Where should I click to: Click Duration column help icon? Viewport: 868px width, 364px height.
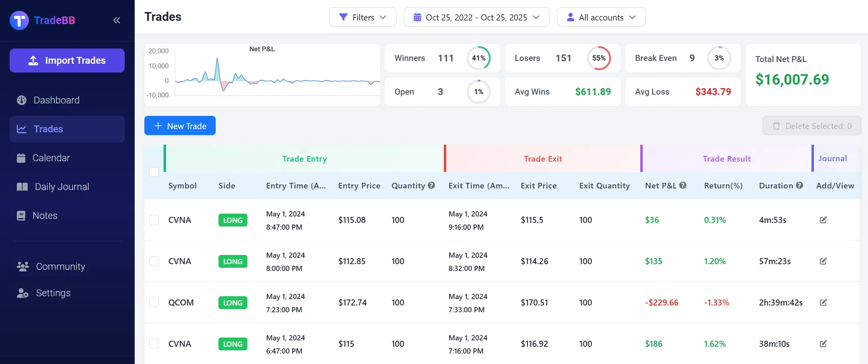[799, 185]
